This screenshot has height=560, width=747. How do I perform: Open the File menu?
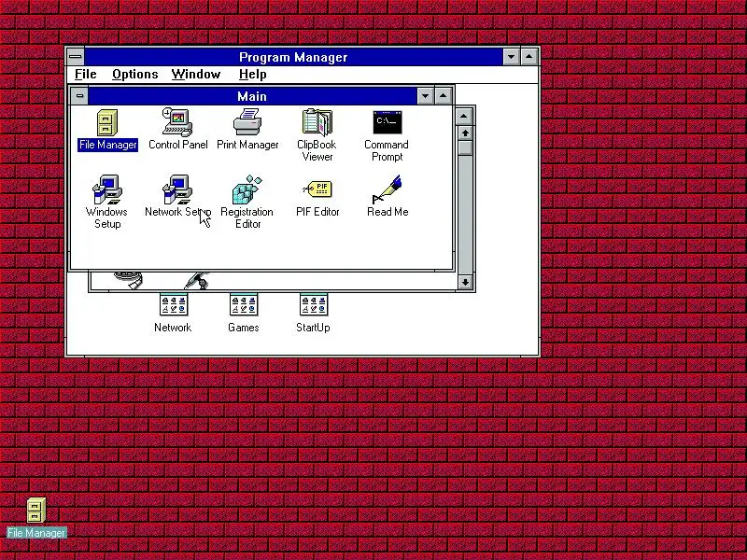tap(86, 75)
